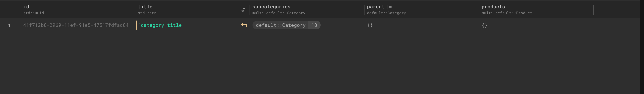
Task: Click the subcategories column header
Action: tap(271, 7)
